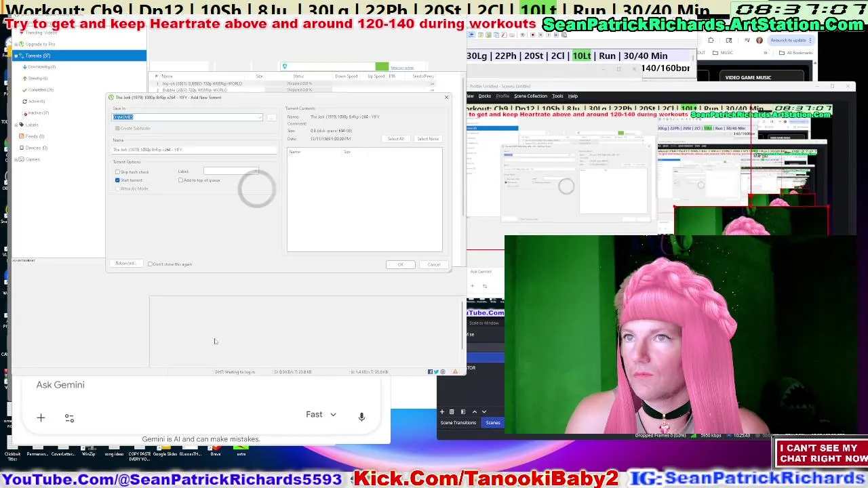Image resolution: width=868 pixels, height=488 pixels.
Task: Enable Add to top of queue
Action: coord(181,180)
